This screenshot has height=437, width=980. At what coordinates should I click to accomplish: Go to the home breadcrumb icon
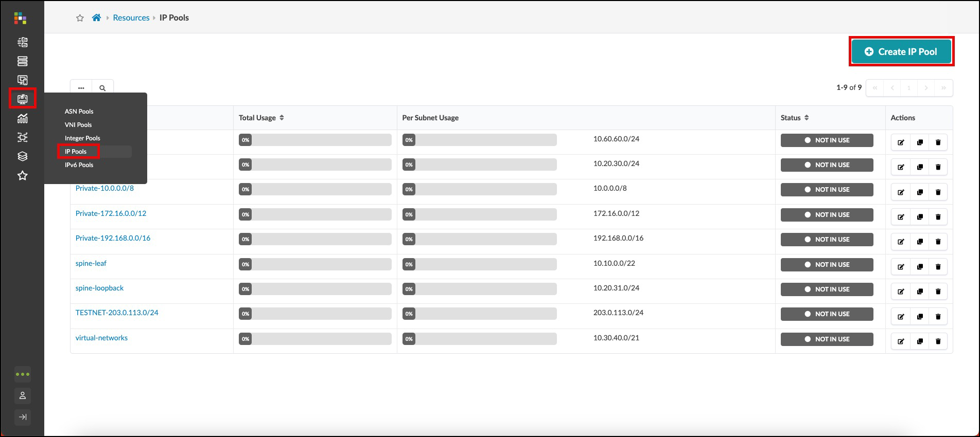click(96, 18)
